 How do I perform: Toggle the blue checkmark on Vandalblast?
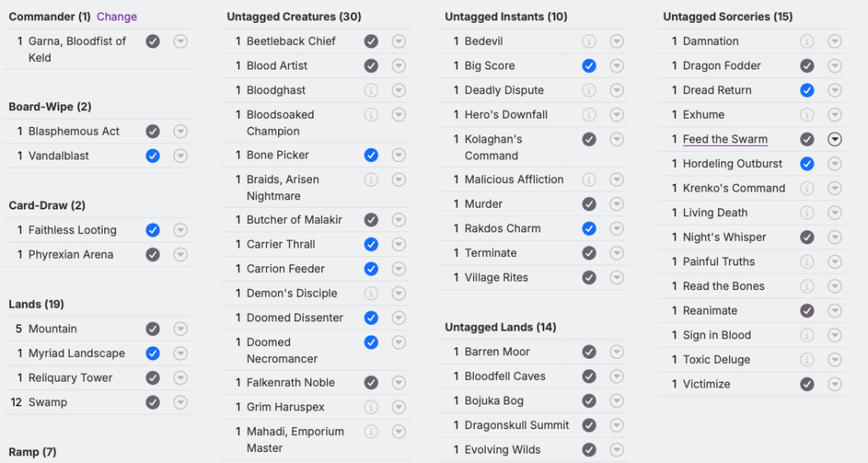point(153,156)
